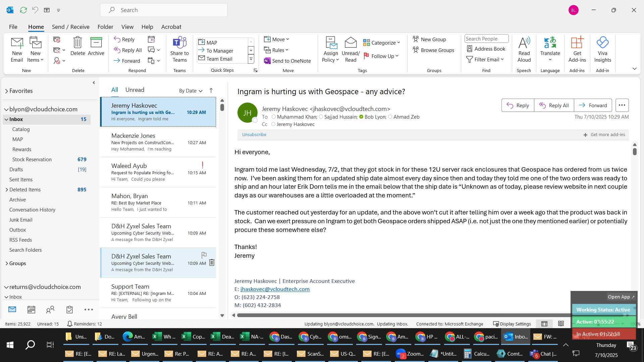Open the Categorize dropdown
644x362 pixels.
(x=382, y=43)
